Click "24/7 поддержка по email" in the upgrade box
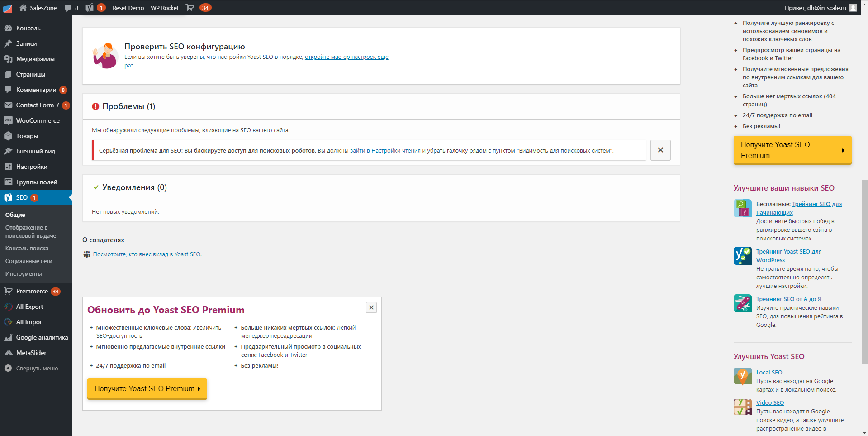 click(x=131, y=365)
